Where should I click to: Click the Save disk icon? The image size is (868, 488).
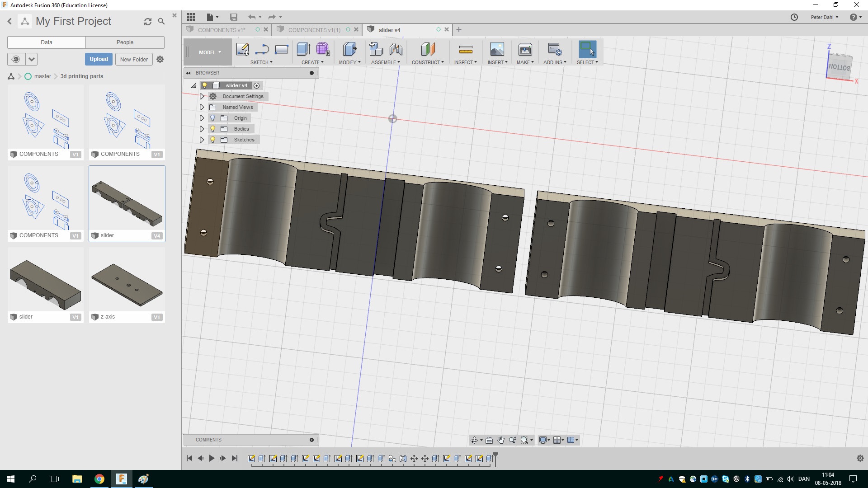[x=233, y=17]
